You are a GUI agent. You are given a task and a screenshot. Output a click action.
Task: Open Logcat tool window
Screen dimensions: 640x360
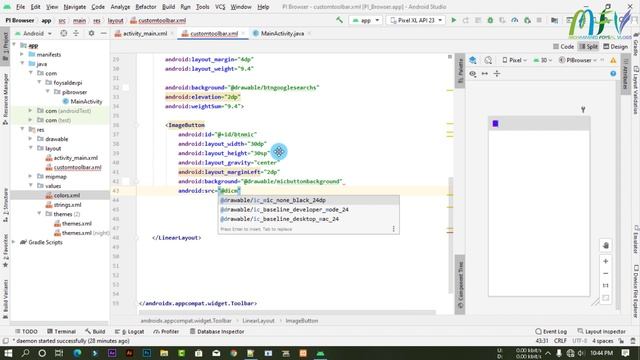click(x=129, y=331)
